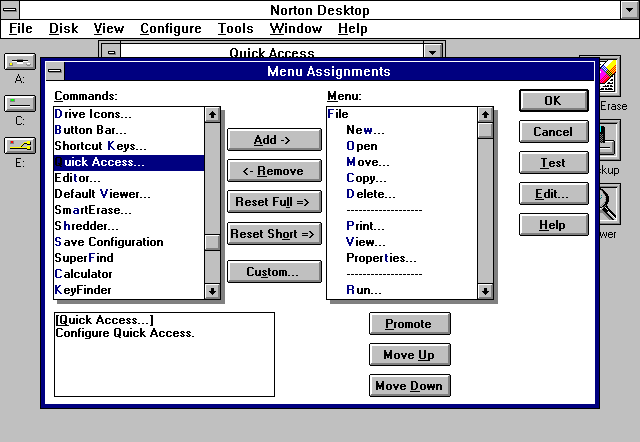The width and height of the screenshot is (640, 442).
Task: Select "Run..." in Menu list
Action: (402, 290)
